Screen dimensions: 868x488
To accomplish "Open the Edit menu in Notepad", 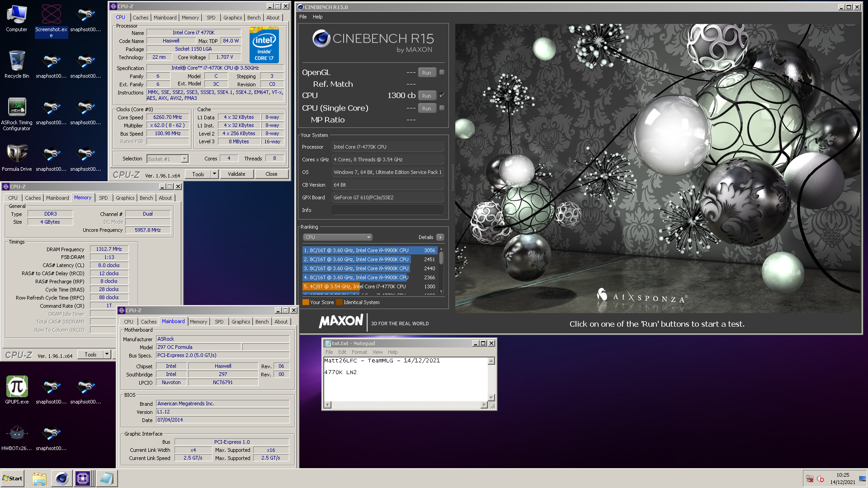I will (342, 352).
